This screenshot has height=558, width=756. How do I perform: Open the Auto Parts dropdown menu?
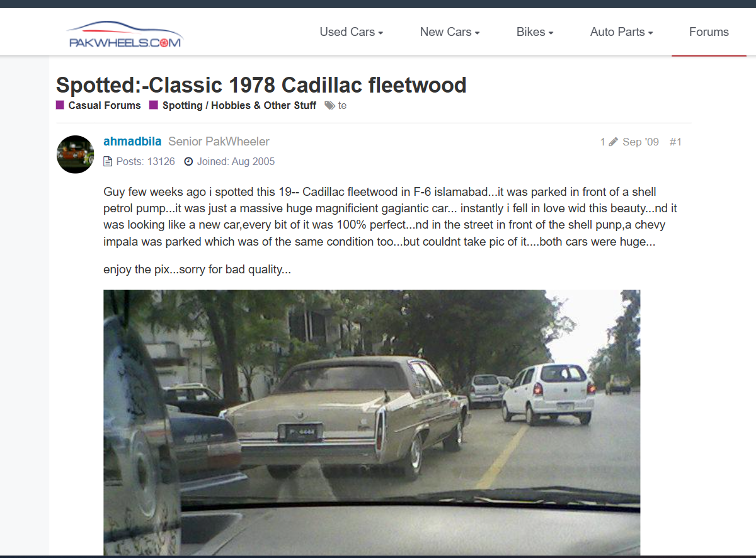pos(622,32)
